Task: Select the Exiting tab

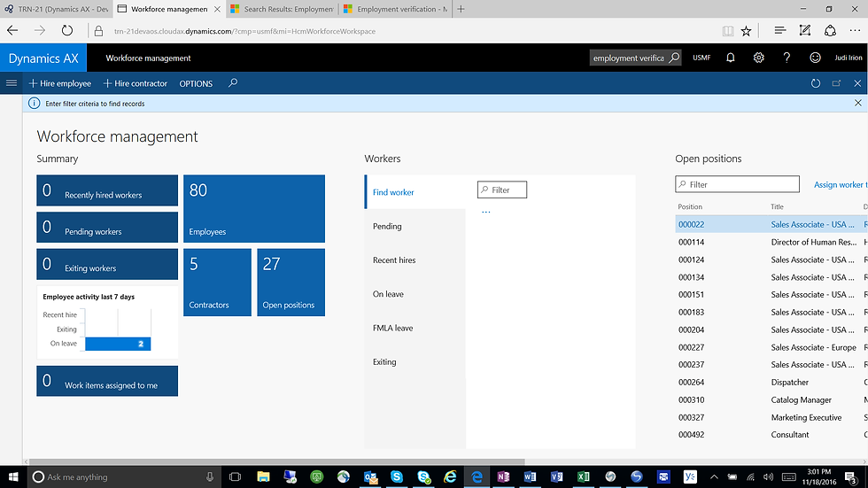Action: [415, 362]
